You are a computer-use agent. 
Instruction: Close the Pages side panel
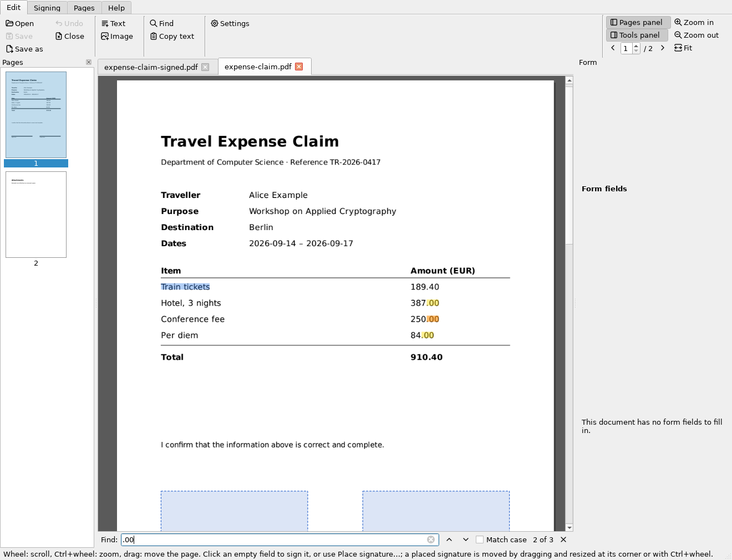[x=89, y=62]
